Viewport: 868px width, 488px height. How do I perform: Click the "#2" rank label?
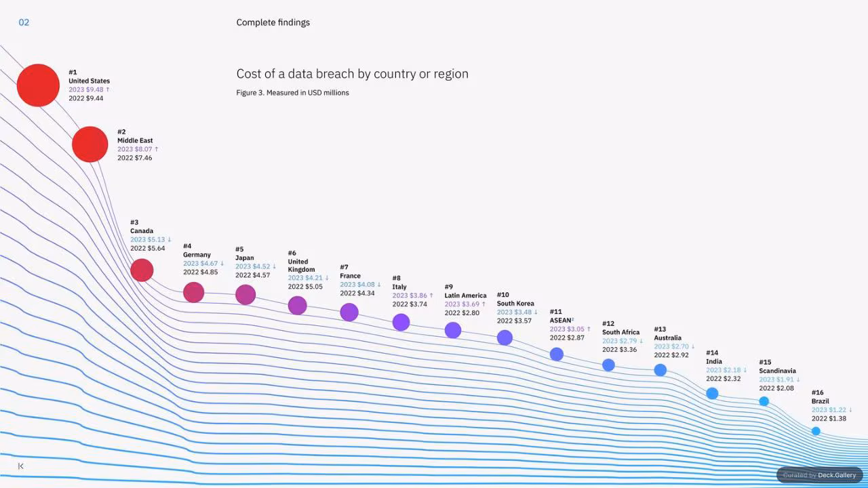point(121,132)
